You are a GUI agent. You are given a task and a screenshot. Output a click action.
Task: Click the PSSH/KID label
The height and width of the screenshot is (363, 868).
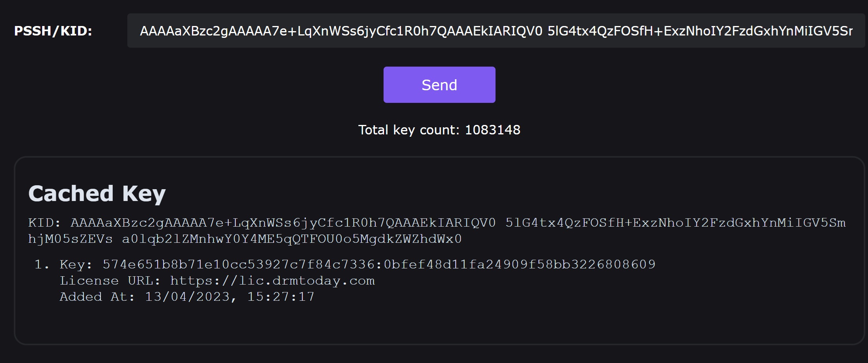coord(53,31)
